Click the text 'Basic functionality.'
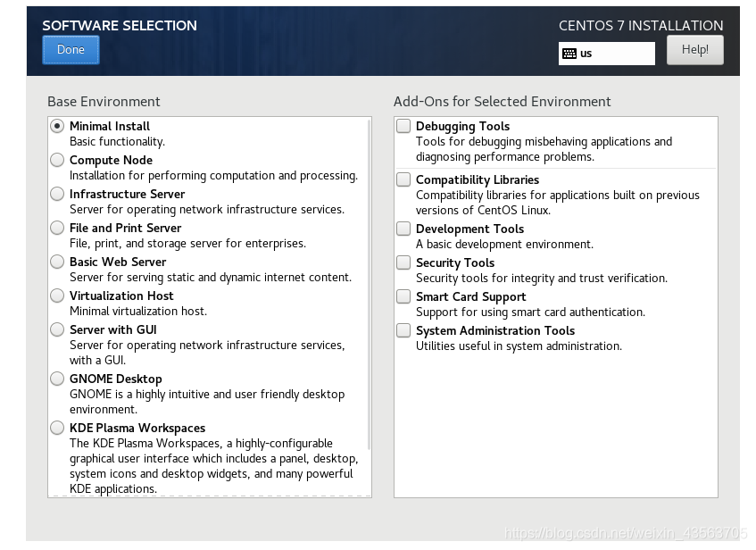This screenshot has height=550, width=756. [x=117, y=141]
